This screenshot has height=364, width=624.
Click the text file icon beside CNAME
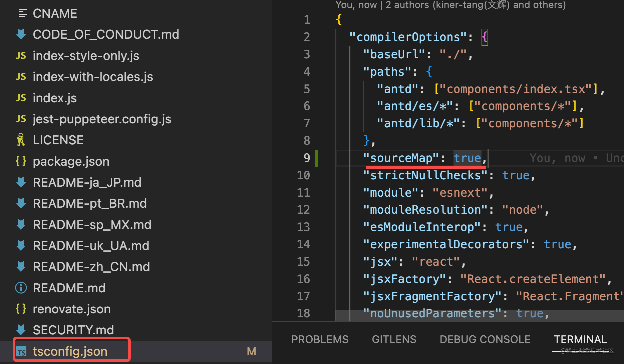[x=22, y=13]
